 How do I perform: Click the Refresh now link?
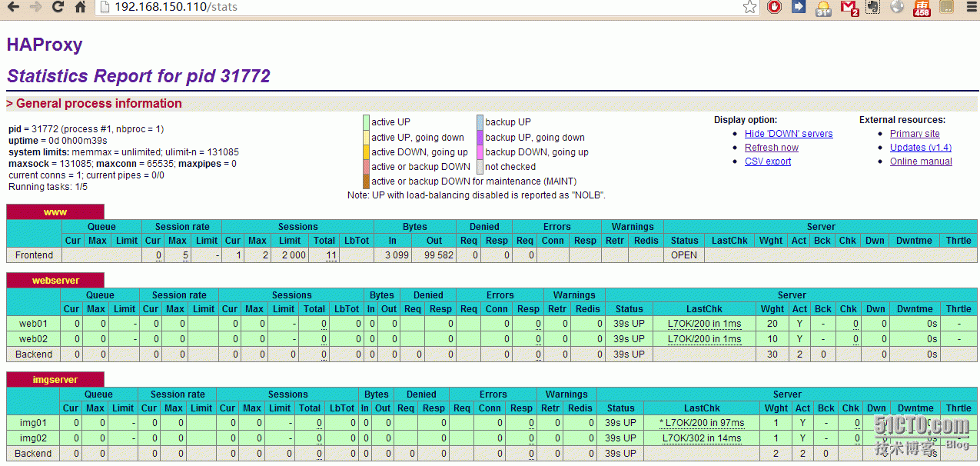(771, 148)
